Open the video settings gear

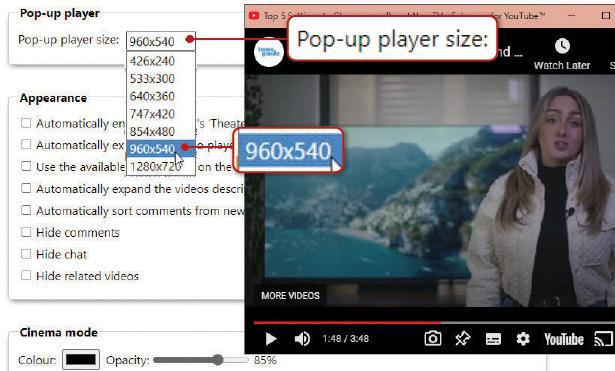tap(523, 338)
